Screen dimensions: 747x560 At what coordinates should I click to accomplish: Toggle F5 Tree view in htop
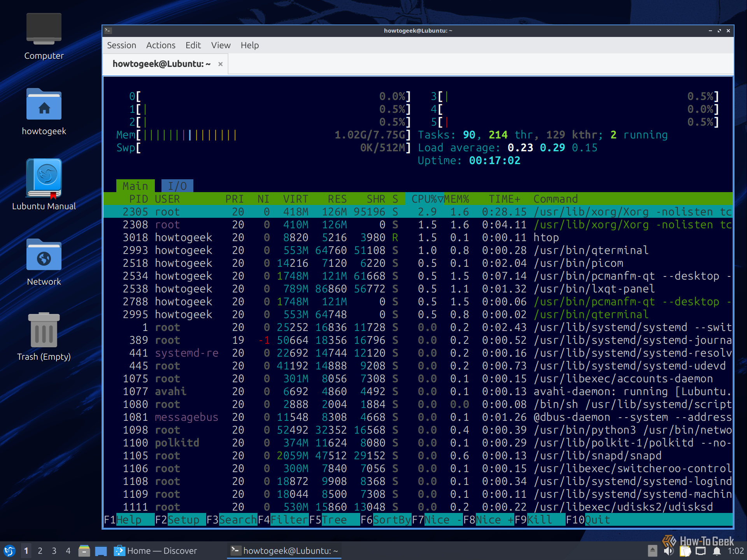point(334,520)
